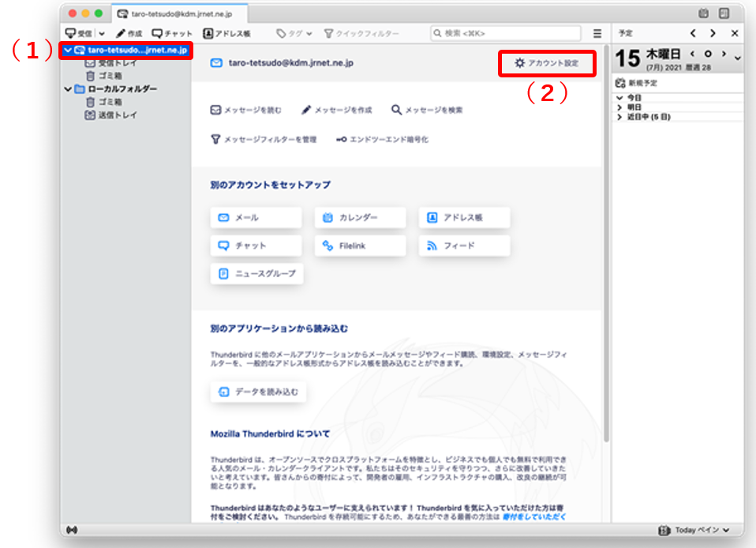Click エンドツーエンド暗号化 key icon
Viewport: 756px width, 548px height.
point(341,139)
